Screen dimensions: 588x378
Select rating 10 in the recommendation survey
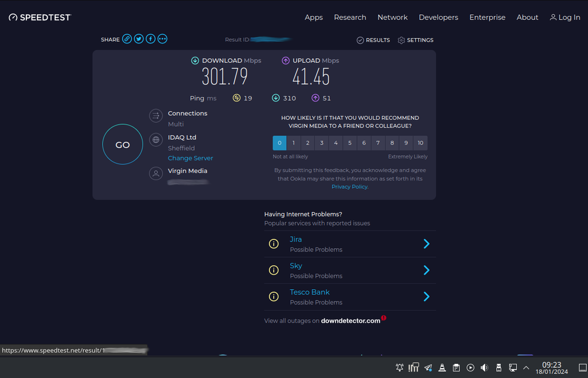[420, 143]
